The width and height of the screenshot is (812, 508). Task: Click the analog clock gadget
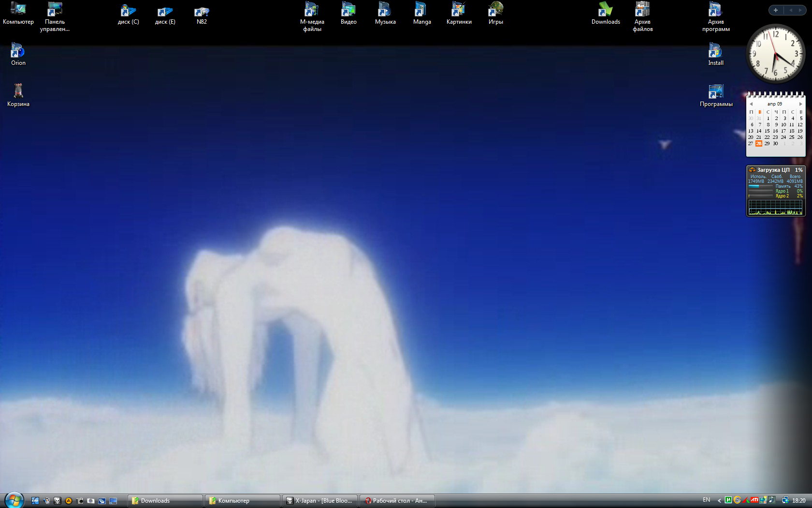coord(776,54)
